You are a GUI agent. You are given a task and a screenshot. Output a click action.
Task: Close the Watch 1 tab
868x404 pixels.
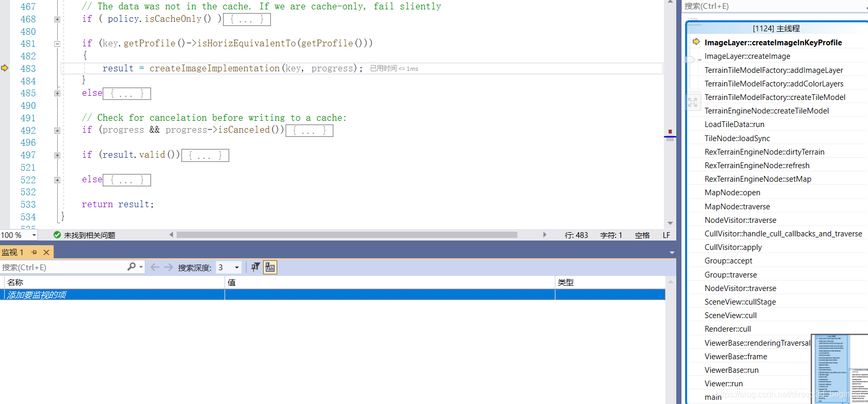coord(46,252)
